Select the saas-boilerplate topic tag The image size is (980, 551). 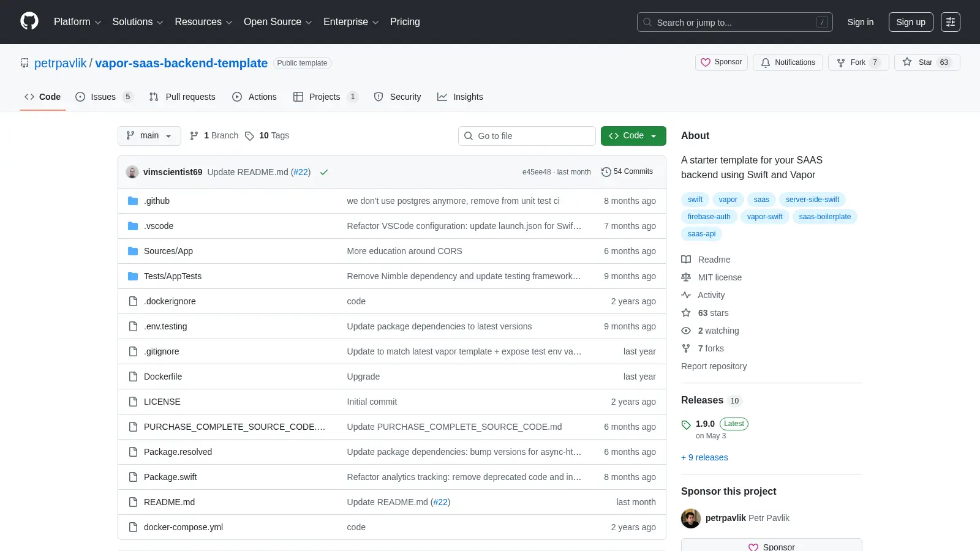coord(824,217)
